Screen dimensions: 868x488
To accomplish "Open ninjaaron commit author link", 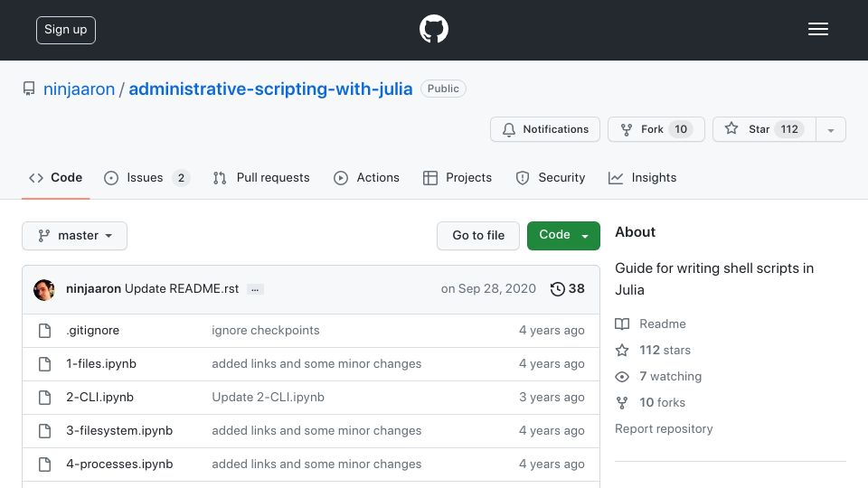I will 93,289.
